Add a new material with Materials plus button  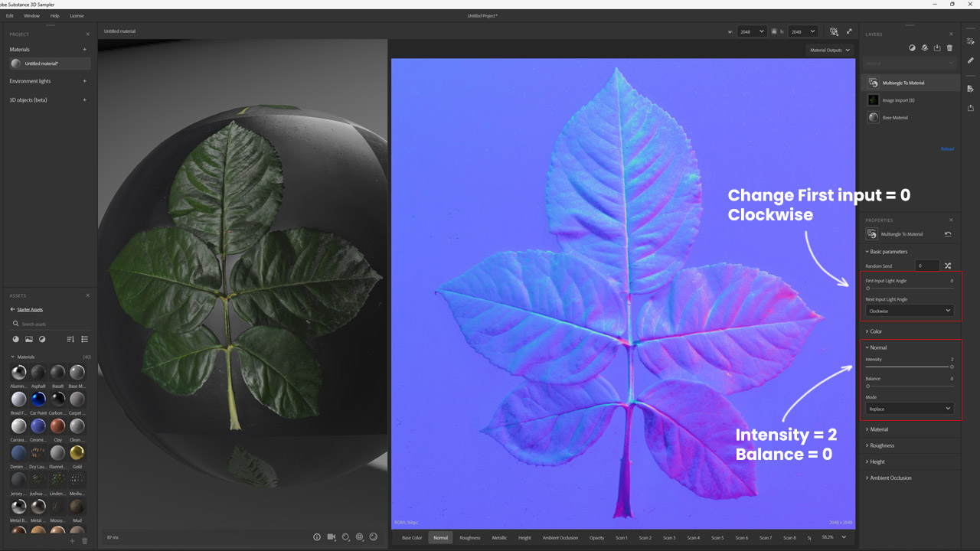tap(84, 50)
